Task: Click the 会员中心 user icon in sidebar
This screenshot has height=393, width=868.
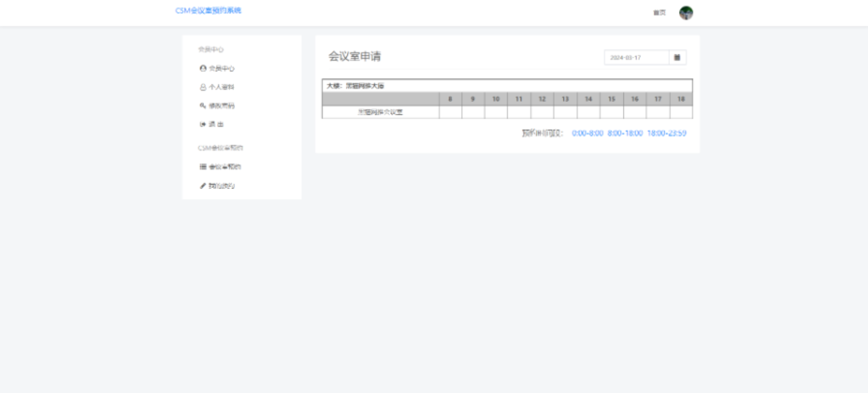Action: 203,68
